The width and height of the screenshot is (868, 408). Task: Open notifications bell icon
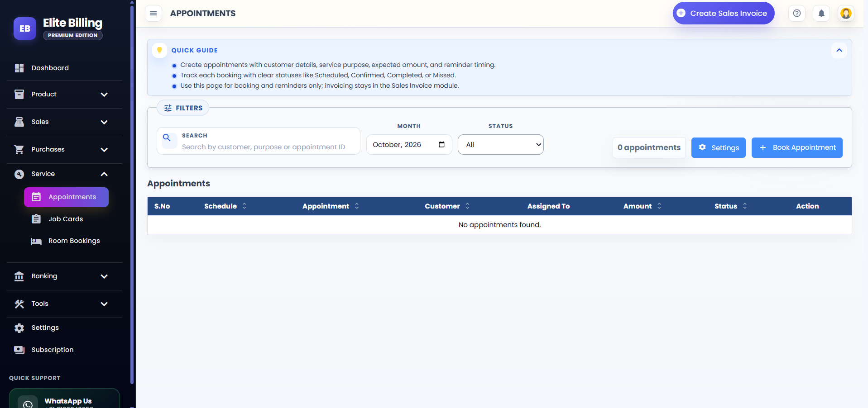click(821, 13)
